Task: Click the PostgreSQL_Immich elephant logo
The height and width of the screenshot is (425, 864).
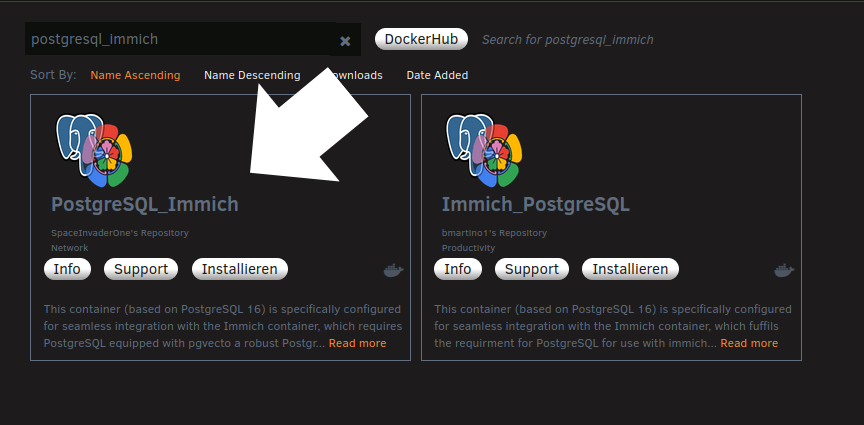Action: tap(93, 150)
